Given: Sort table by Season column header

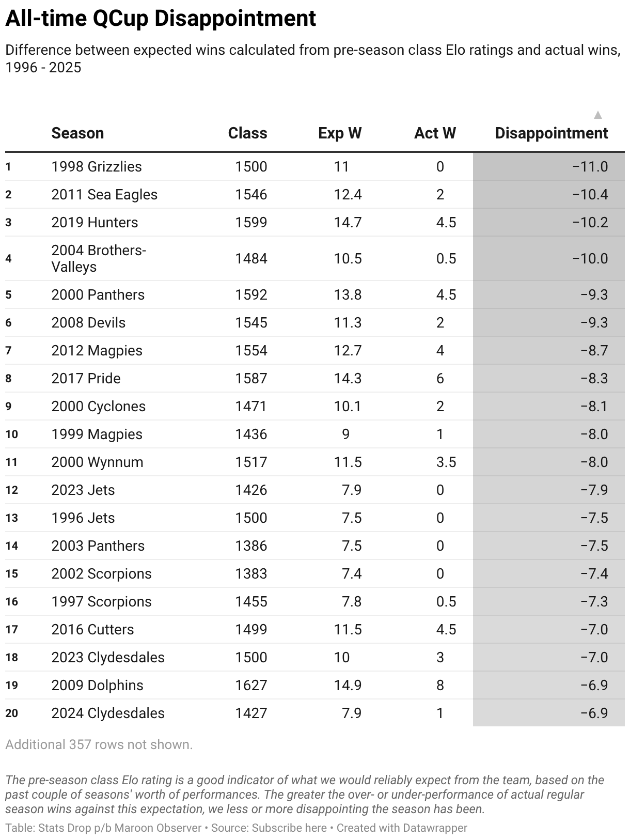Looking at the screenshot, I should [x=77, y=133].
